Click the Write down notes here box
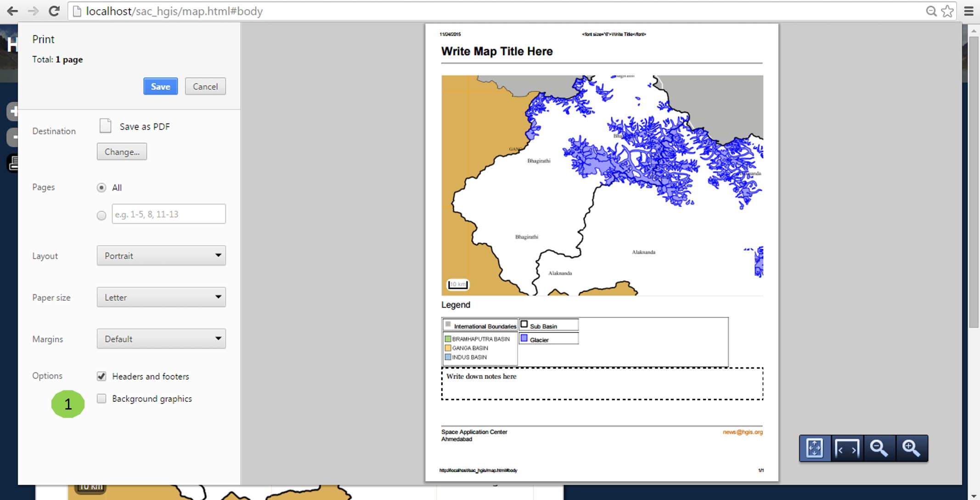 click(x=602, y=383)
